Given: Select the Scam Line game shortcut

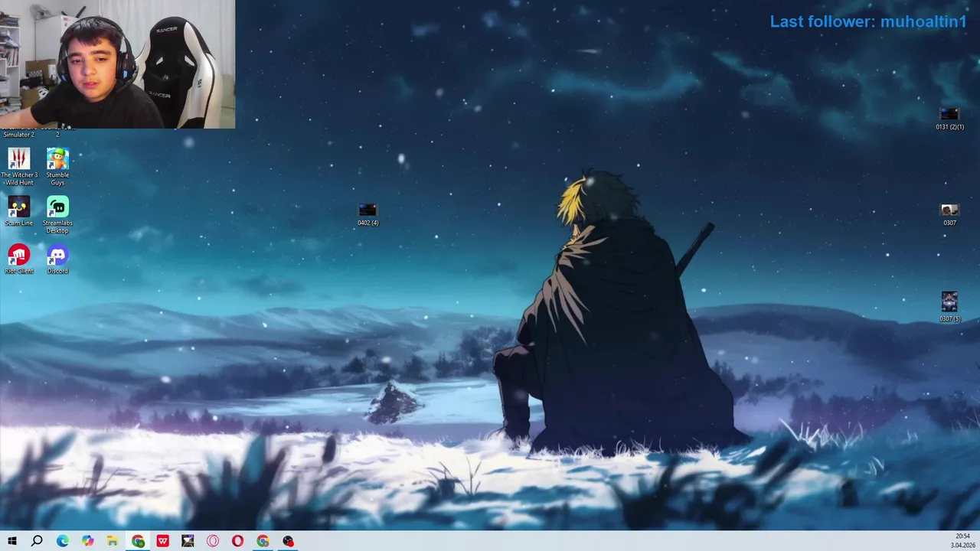Looking at the screenshot, I should tap(19, 211).
